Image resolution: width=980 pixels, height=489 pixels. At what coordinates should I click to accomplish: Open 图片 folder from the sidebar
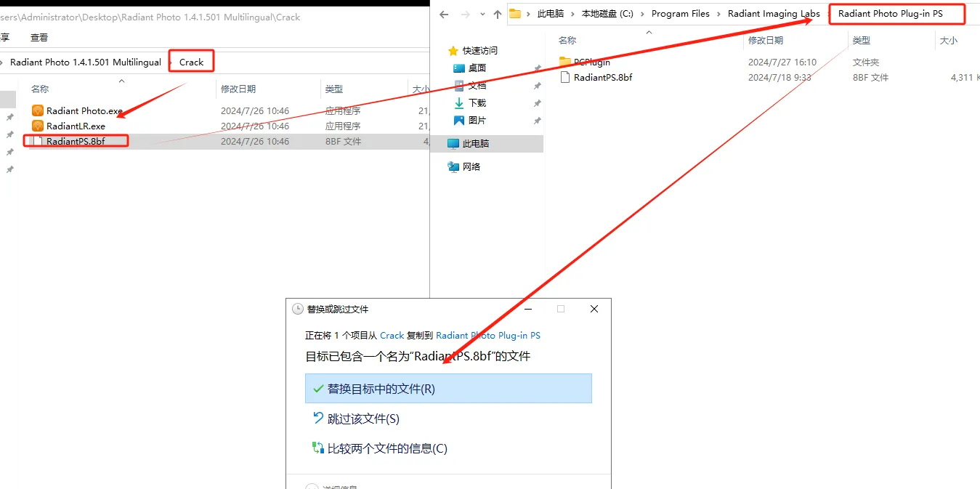click(477, 121)
